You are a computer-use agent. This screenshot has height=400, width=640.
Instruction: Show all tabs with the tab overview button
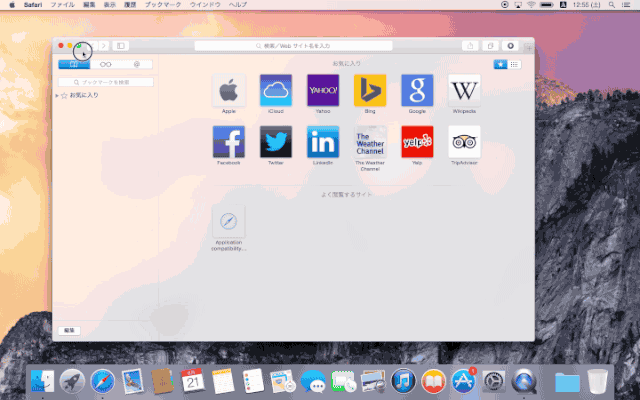click(x=490, y=46)
